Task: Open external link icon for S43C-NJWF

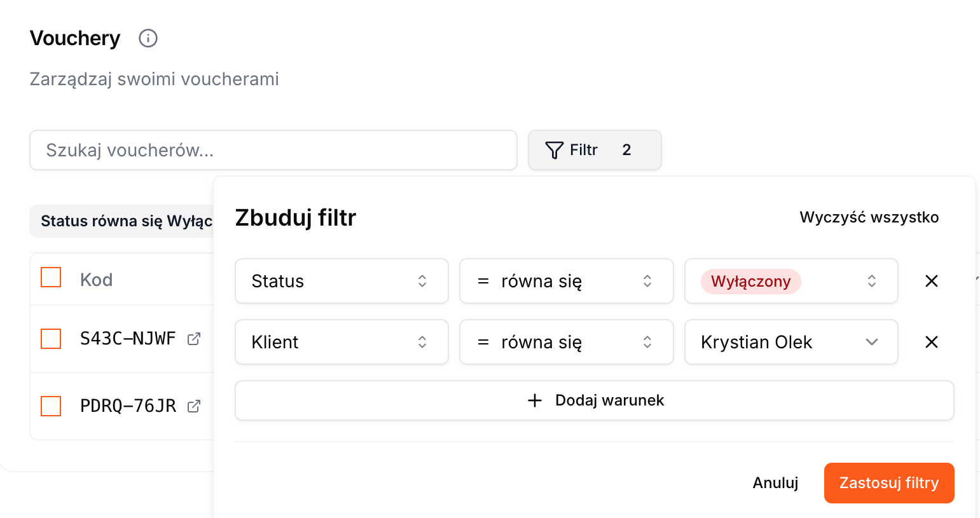Action: point(194,339)
